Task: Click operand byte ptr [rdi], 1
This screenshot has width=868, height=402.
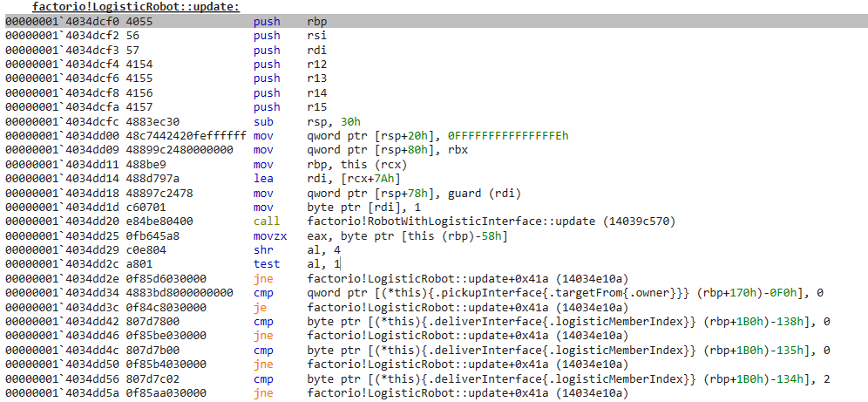Action: (363, 207)
